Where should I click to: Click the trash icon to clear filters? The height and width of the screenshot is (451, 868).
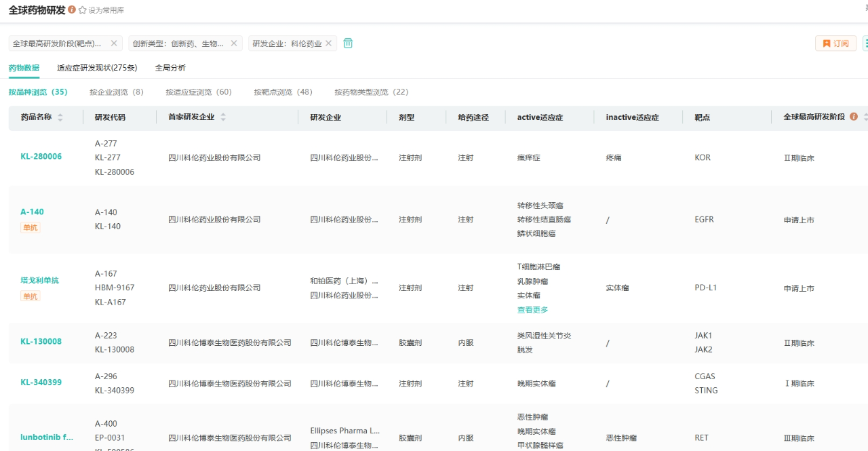[x=348, y=43]
